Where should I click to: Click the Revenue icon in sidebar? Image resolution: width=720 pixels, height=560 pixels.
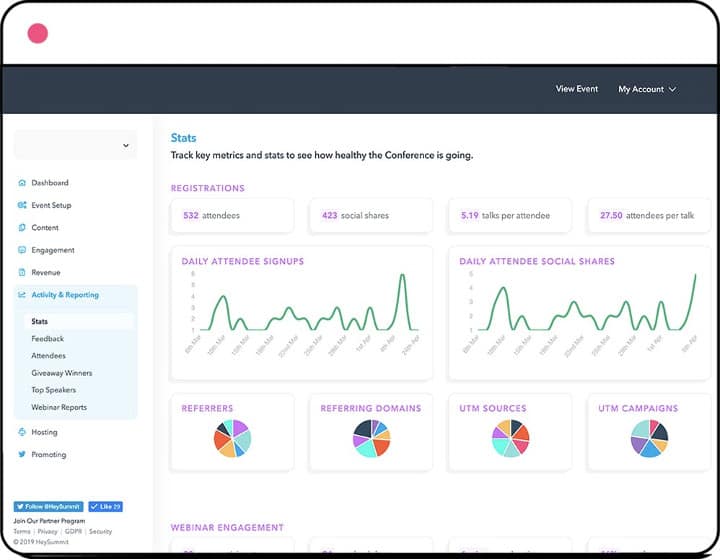[x=22, y=272]
